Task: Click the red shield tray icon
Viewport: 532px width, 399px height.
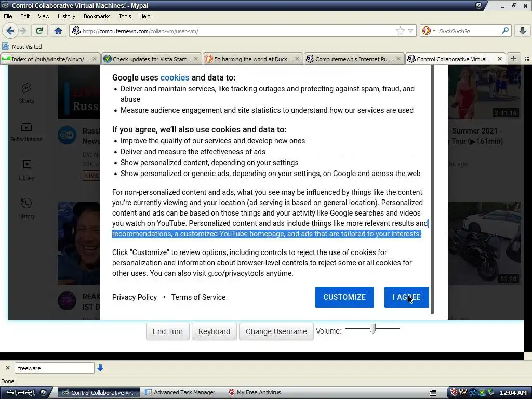Action: click(x=454, y=392)
